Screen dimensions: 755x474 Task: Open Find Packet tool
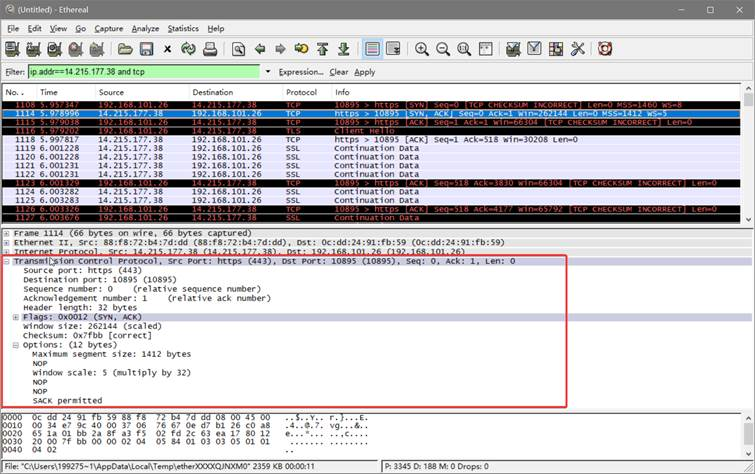point(238,49)
